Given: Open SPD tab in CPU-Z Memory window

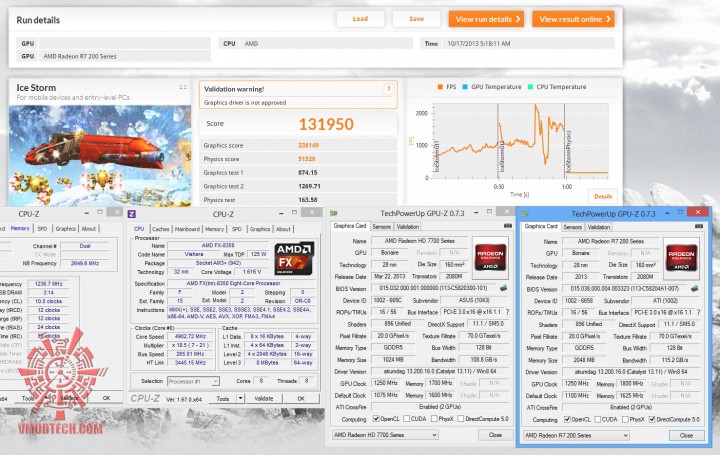Looking at the screenshot, I should [42, 228].
